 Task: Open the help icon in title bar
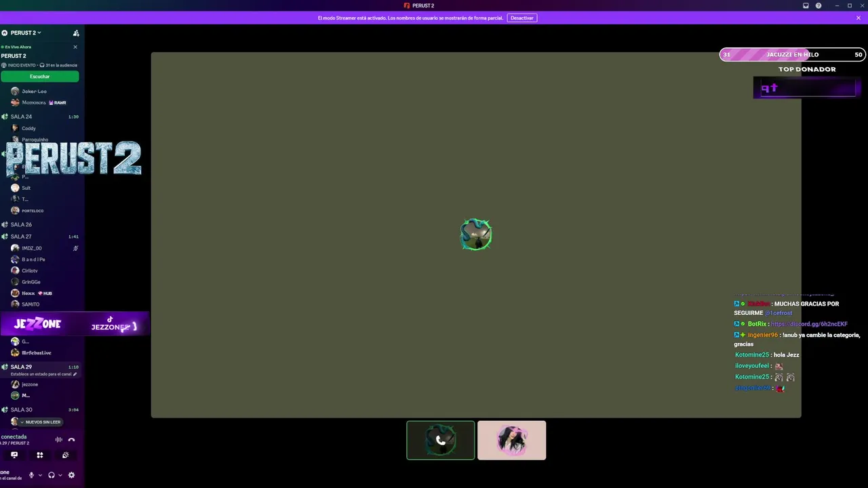coord(818,5)
